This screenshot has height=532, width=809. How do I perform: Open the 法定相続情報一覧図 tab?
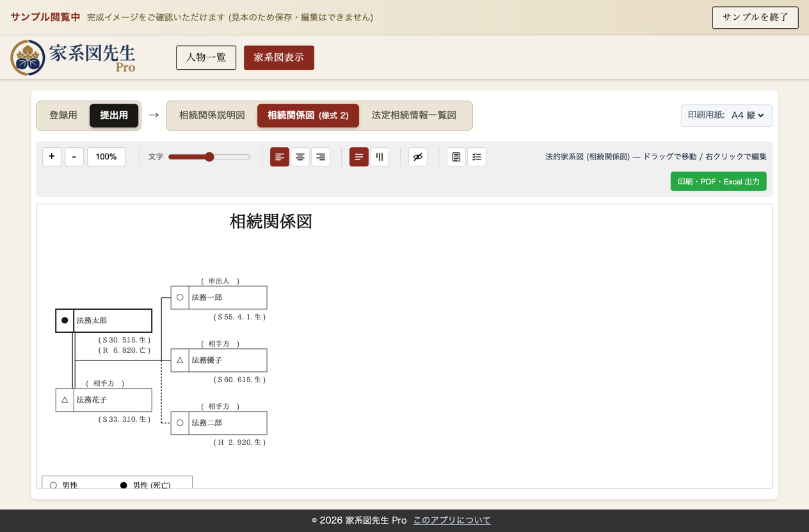(x=414, y=115)
